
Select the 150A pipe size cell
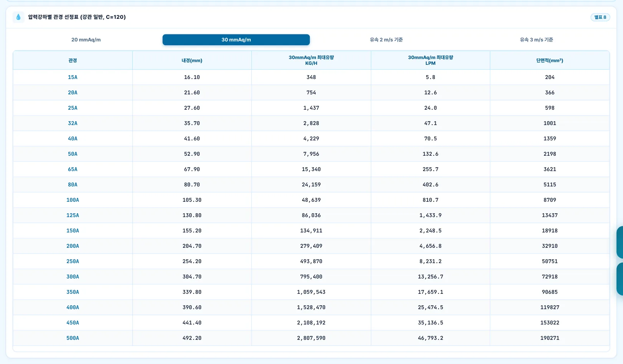point(73,231)
